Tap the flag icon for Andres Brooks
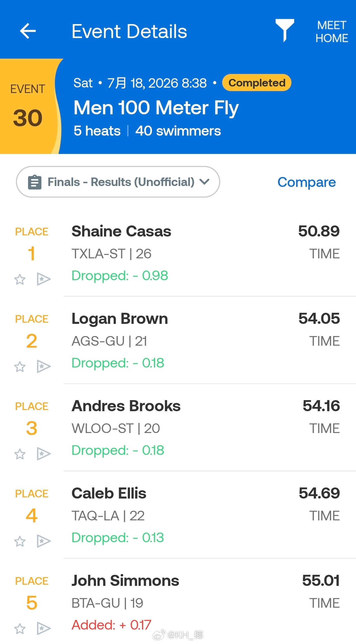The image size is (356, 644). tap(44, 454)
